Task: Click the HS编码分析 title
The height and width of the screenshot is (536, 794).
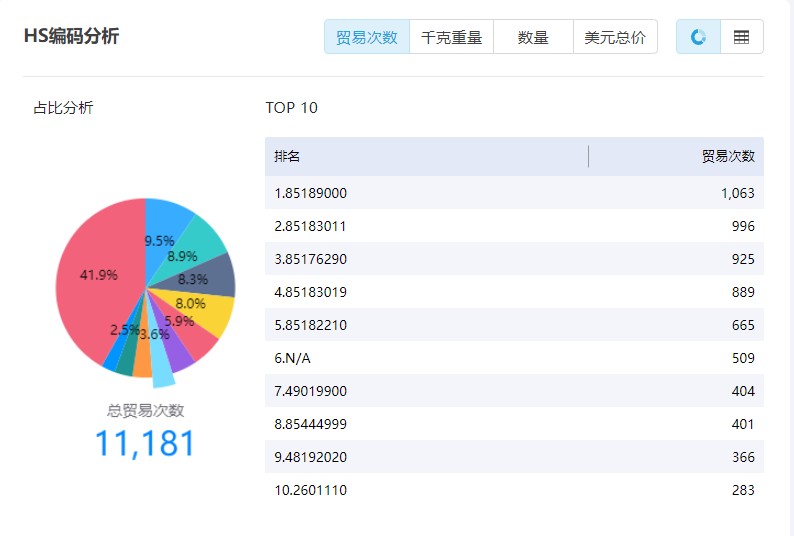Action: point(71,36)
